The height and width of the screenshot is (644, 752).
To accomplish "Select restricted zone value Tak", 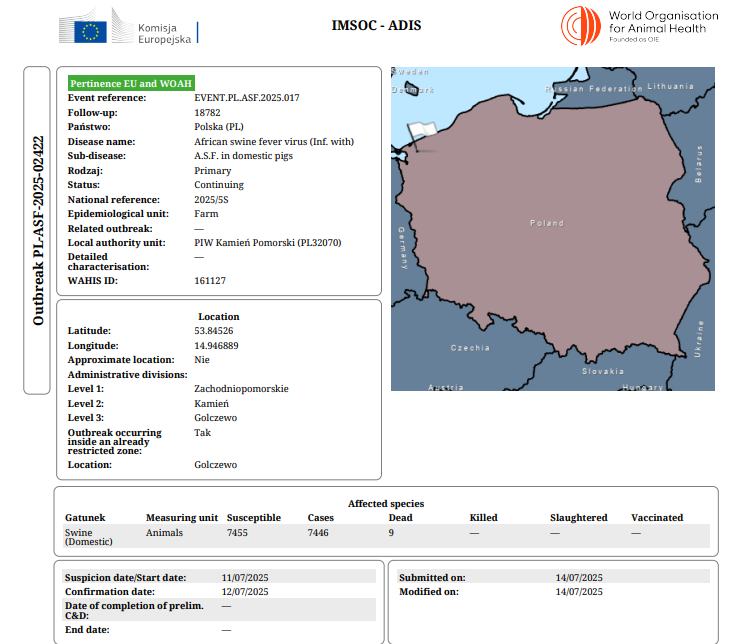I will coord(202,433).
